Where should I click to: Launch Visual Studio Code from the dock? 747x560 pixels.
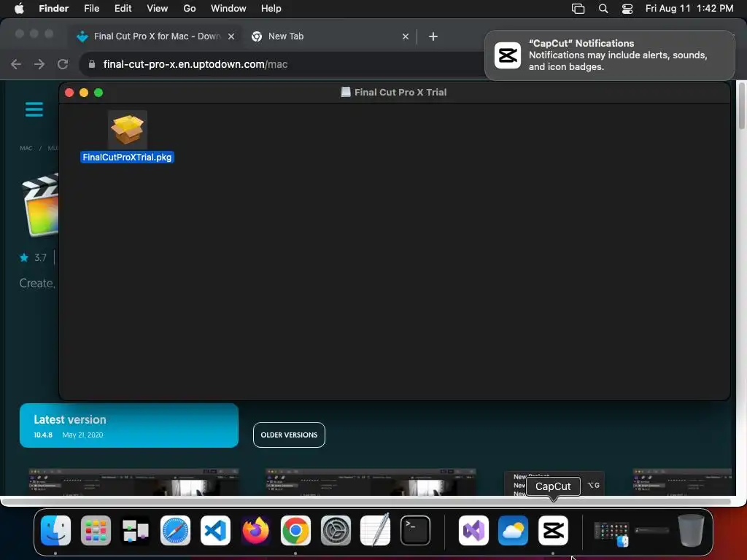[215, 530]
